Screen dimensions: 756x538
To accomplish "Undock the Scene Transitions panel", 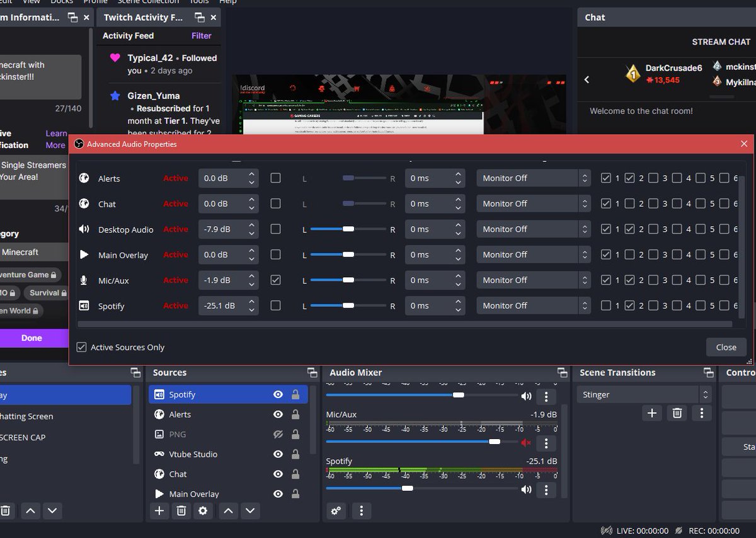I will point(709,372).
